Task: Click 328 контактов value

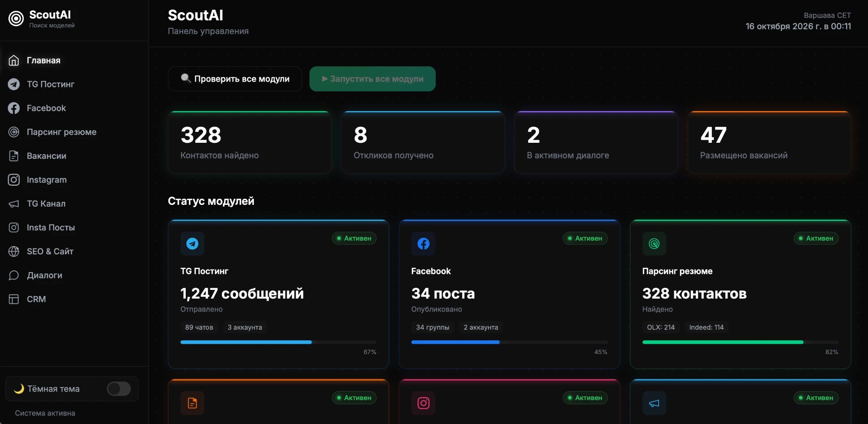Action: 694,294
